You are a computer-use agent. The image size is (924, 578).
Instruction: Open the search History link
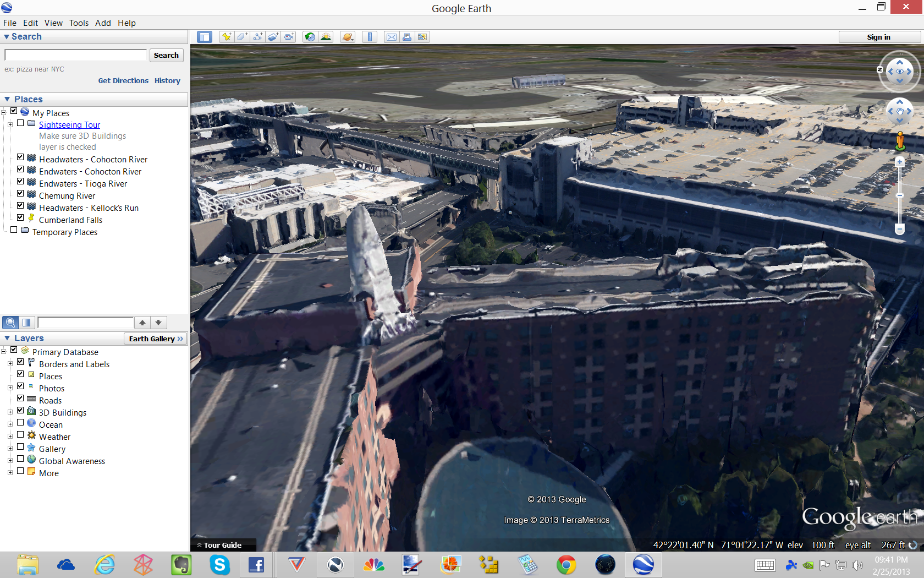point(167,80)
